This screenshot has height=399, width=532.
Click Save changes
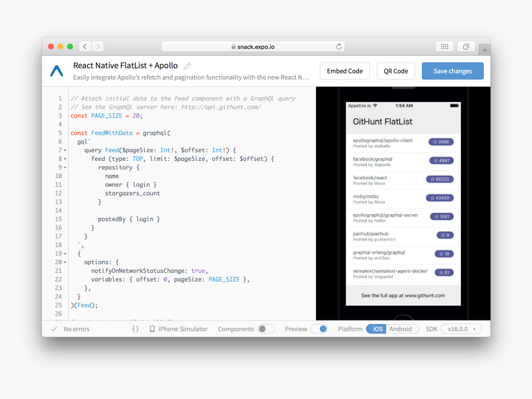pyautogui.click(x=453, y=71)
